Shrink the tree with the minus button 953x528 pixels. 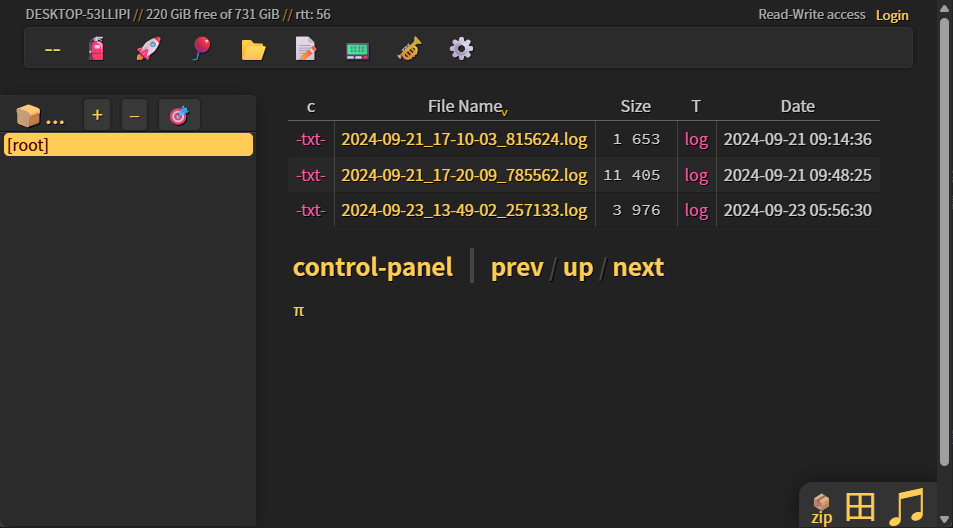[134, 115]
